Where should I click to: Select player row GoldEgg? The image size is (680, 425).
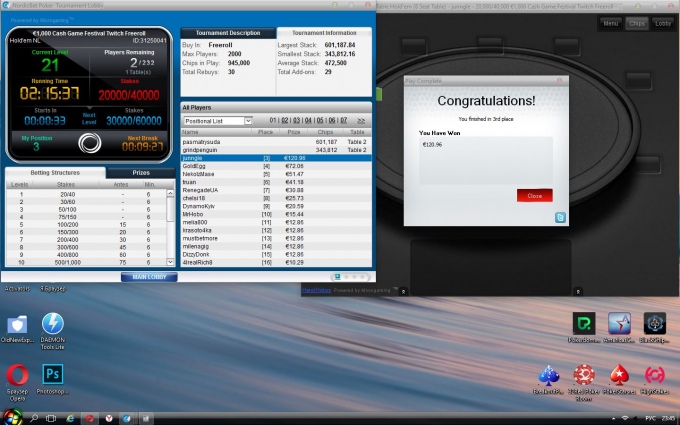(x=276, y=166)
